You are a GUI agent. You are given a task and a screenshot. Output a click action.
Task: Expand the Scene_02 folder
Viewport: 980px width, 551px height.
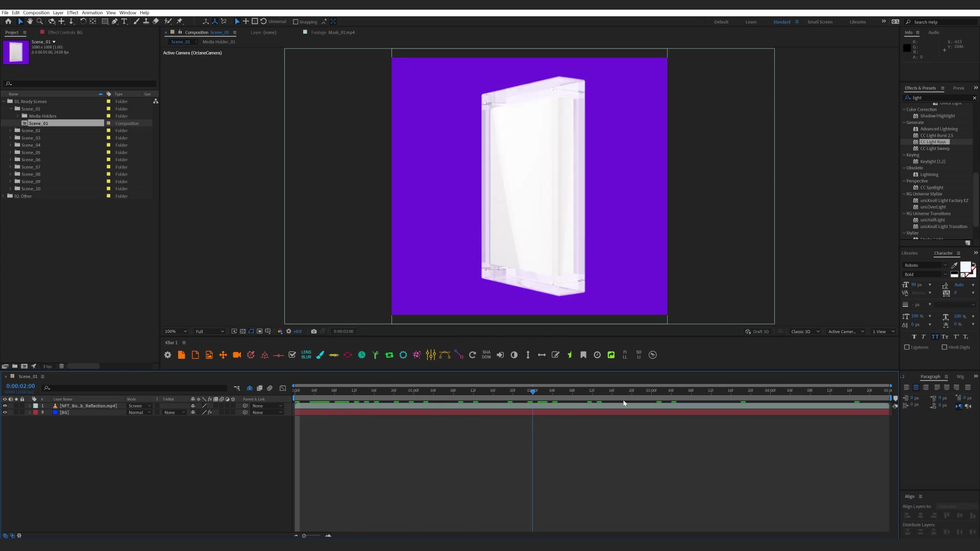(x=10, y=131)
